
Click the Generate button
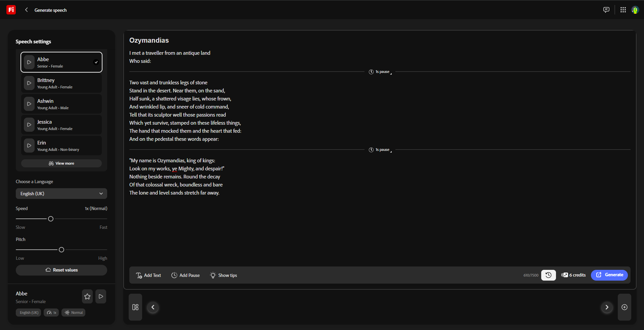pyautogui.click(x=609, y=275)
